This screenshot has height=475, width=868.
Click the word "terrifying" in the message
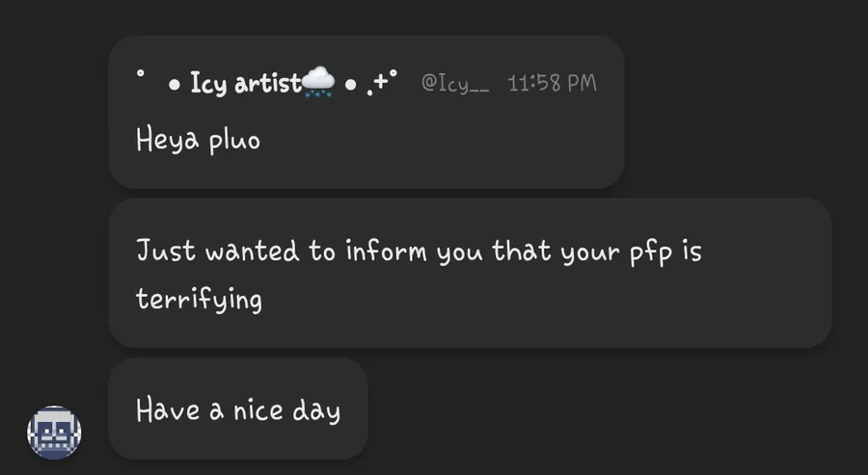point(200,299)
